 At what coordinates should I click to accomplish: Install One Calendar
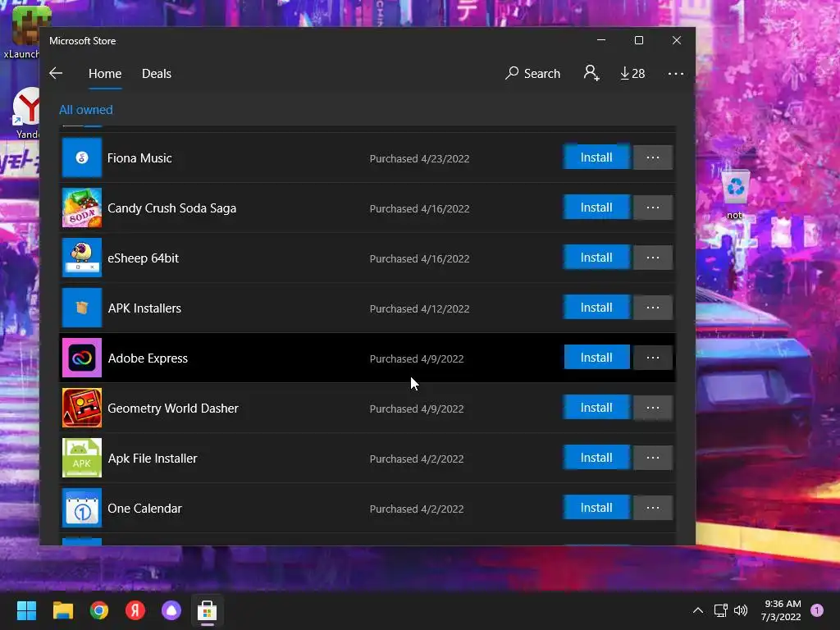click(597, 508)
